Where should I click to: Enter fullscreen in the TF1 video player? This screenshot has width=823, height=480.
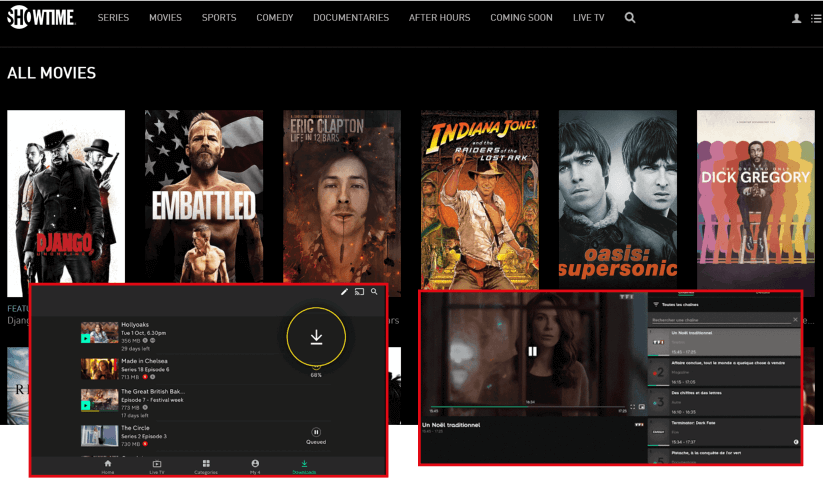click(x=632, y=407)
